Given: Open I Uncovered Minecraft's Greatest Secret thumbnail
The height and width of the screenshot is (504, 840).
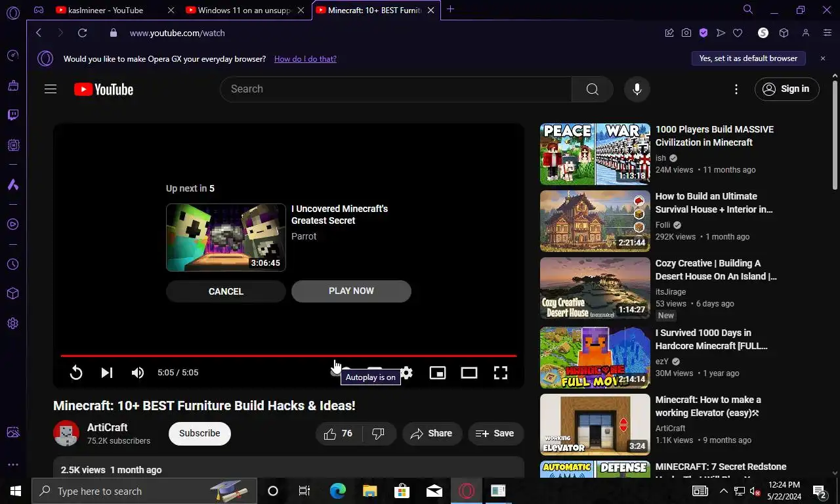Looking at the screenshot, I should point(226,238).
